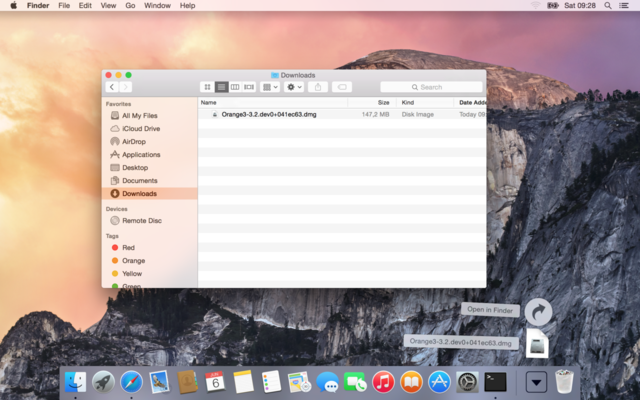This screenshot has width=640, height=400.
Task: Click the Finder Search field
Action: 431,87
